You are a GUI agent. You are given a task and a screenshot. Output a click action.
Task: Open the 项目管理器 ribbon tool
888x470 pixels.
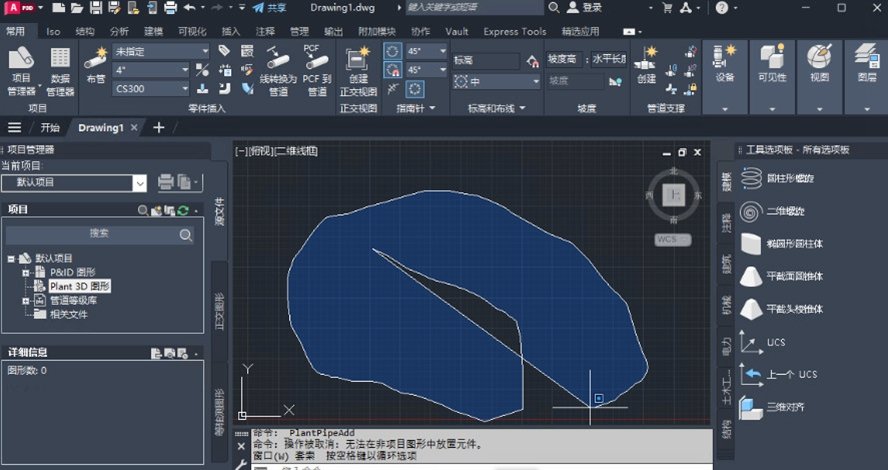(21, 71)
